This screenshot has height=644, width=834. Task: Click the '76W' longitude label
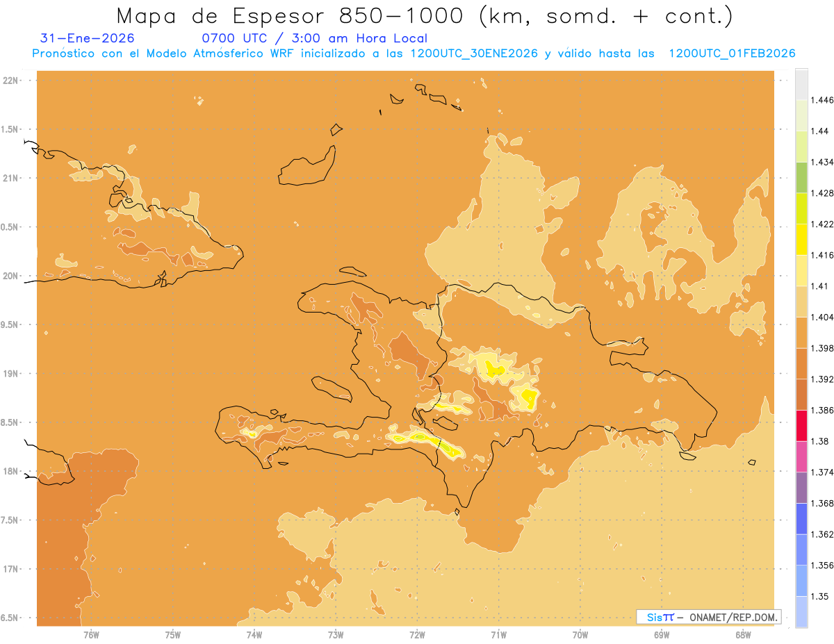tap(91, 634)
